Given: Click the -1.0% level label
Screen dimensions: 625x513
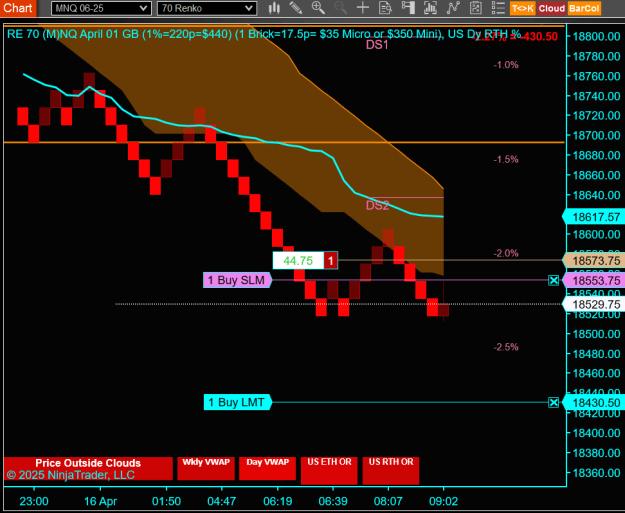Looking at the screenshot, I should pyautogui.click(x=506, y=65).
